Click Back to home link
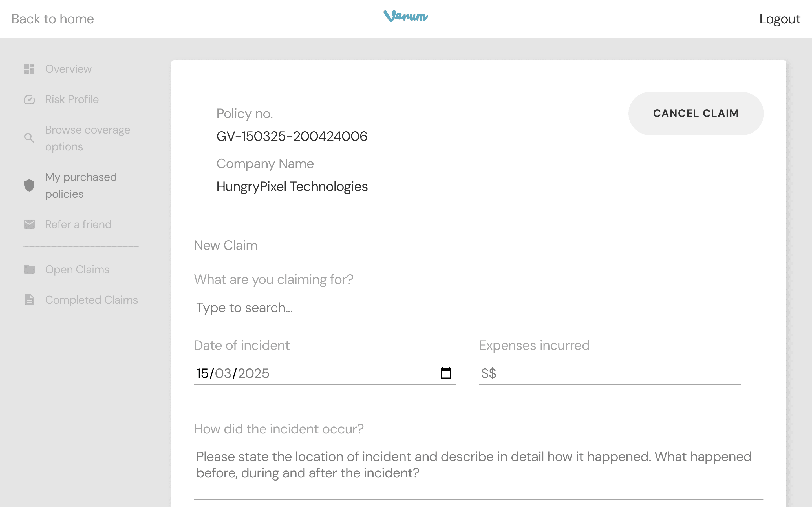This screenshot has width=812, height=507. 53,19
